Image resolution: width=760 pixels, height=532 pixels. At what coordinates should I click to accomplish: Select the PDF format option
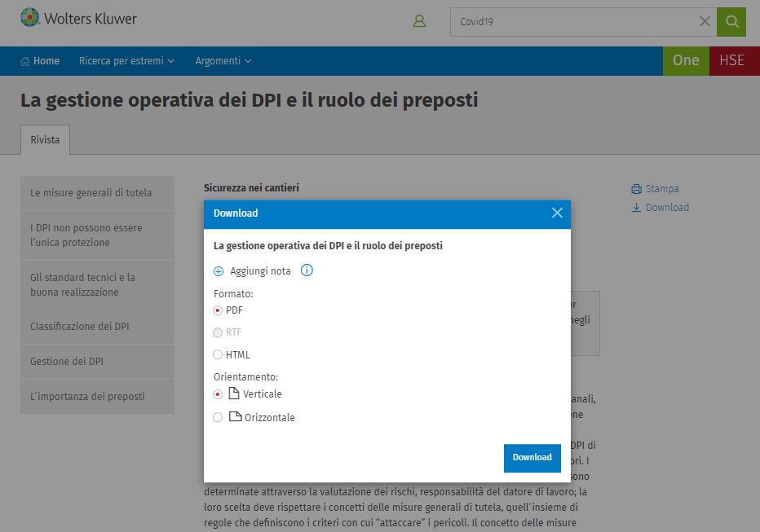(x=218, y=310)
